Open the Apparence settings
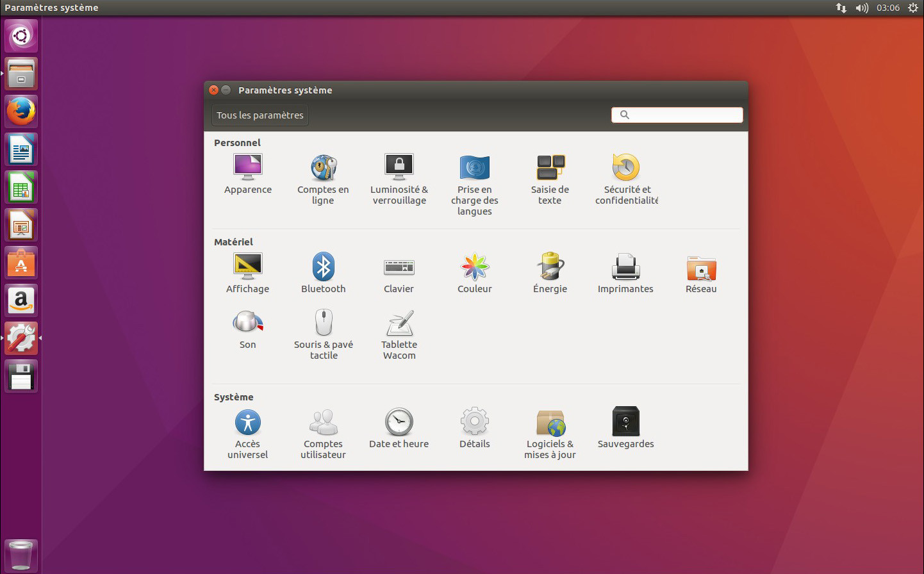Viewport: 924px width, 574px height. tap(248, 174)
